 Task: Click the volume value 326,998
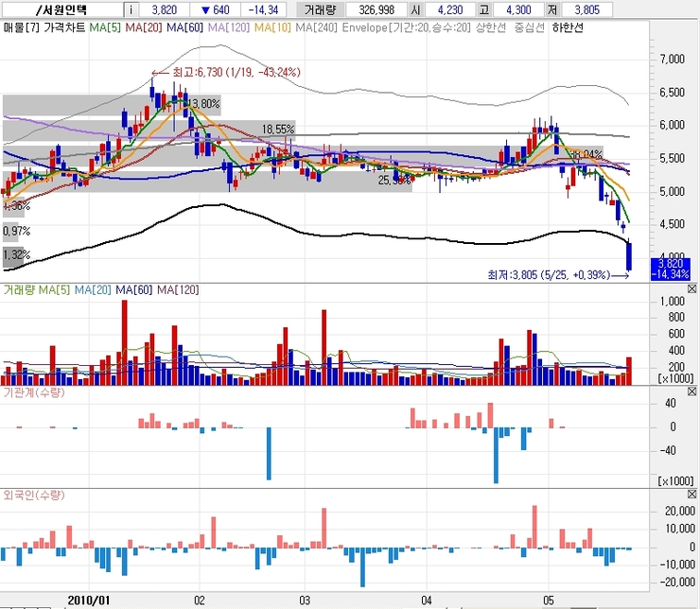click(376, 9)
